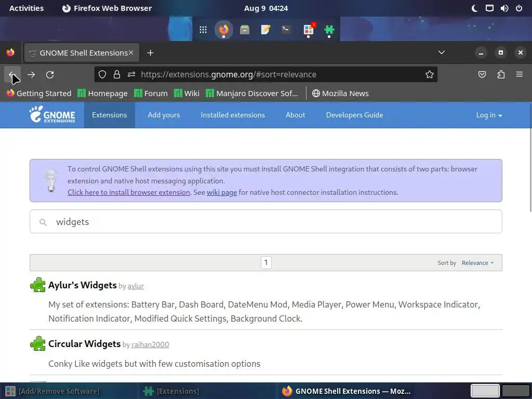View site security via the padlock icon
532x399 pixels.
pyautogui.click(x=117, y=74)
